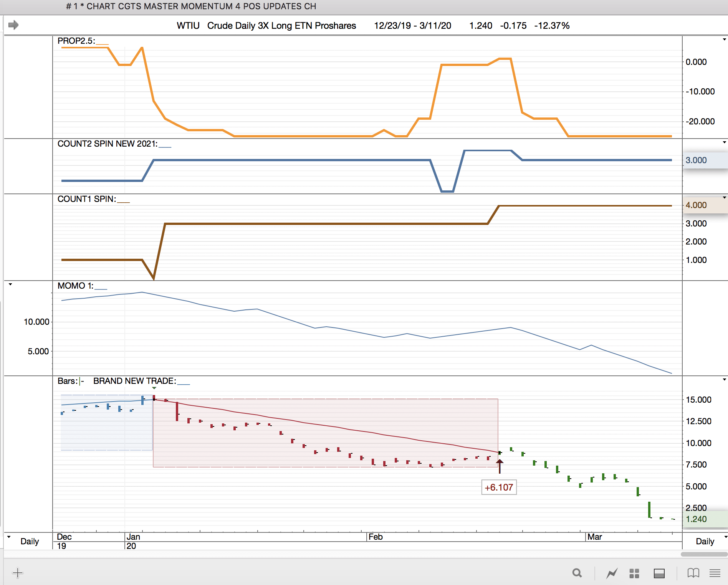728x585 pixels.
Task: Click the 1.240 current price tag
Action: coord(696,519)
